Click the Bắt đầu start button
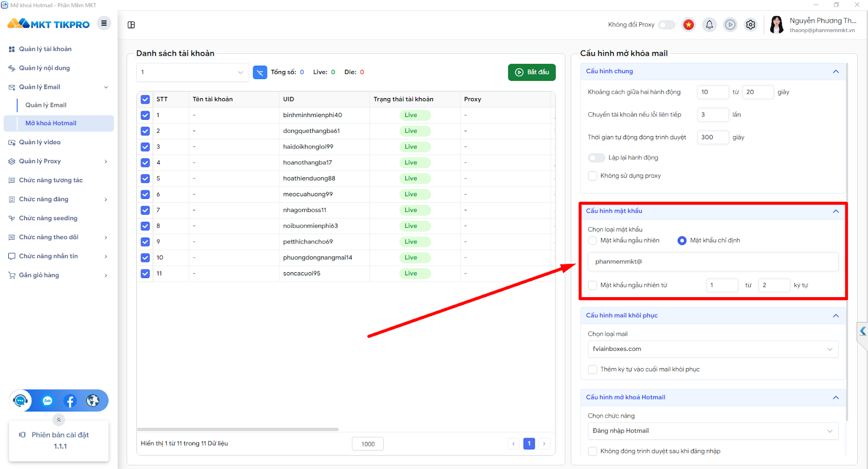 tap(532, 72)
